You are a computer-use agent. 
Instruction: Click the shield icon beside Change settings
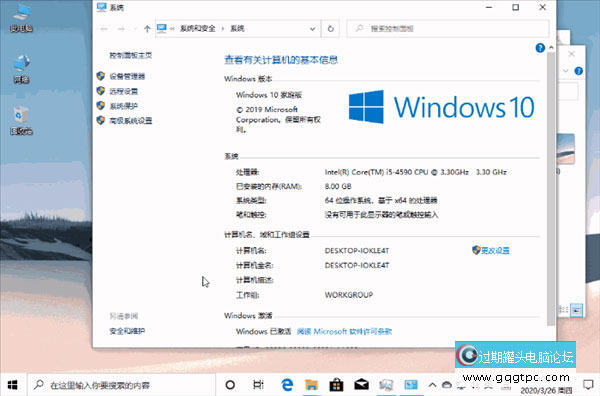[x=476, y=250]
